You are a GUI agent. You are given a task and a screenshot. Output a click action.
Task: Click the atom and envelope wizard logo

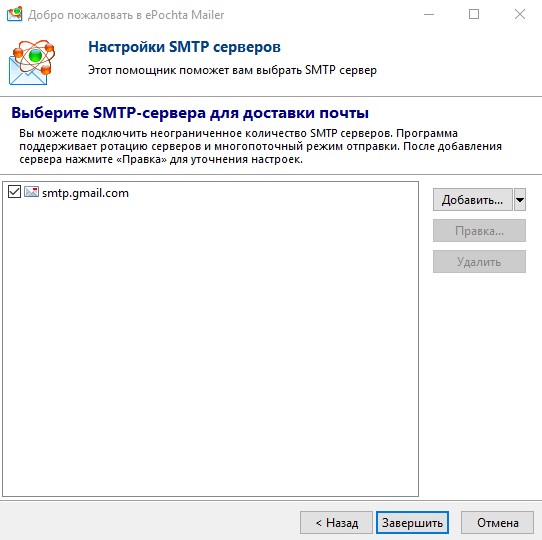32,62
